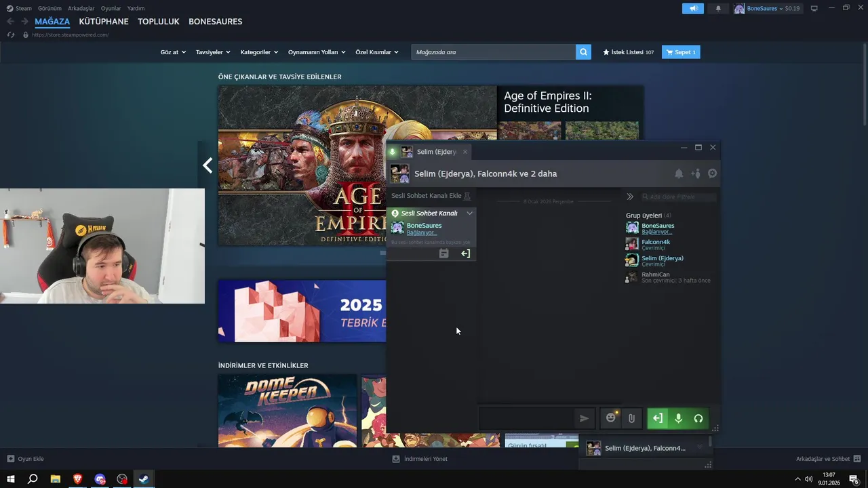Open Windows File Explorer from taskbar

pos(55,479)
